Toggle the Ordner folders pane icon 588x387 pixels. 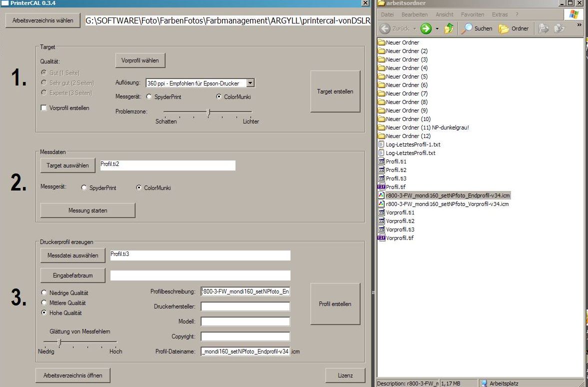coord(503,28)
